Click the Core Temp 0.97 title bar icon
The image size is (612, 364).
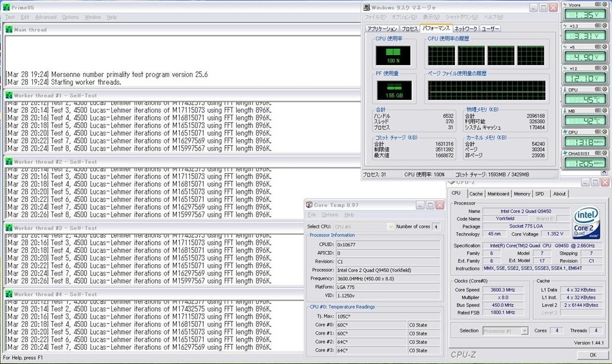click(x=309, y=205)
